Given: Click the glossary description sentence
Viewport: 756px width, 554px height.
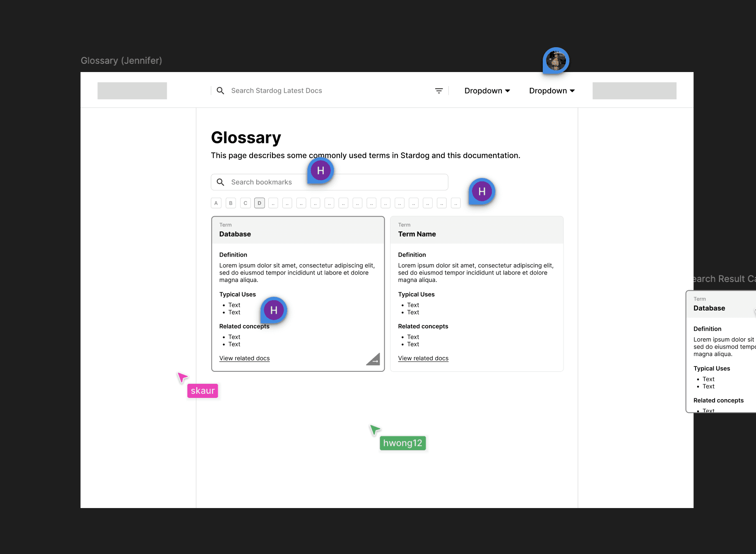Looking at the screenshot, I should (366, 155).
